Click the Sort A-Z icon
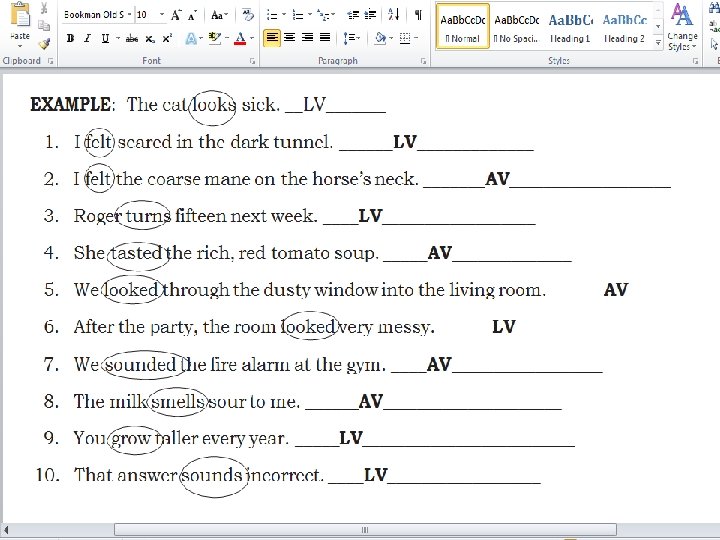 point(393,15)
